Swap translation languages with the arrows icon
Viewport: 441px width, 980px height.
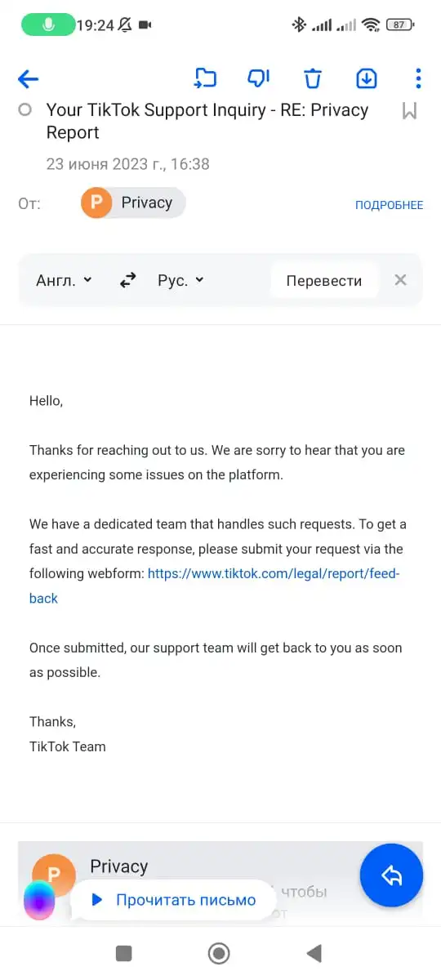click(128, 280)
